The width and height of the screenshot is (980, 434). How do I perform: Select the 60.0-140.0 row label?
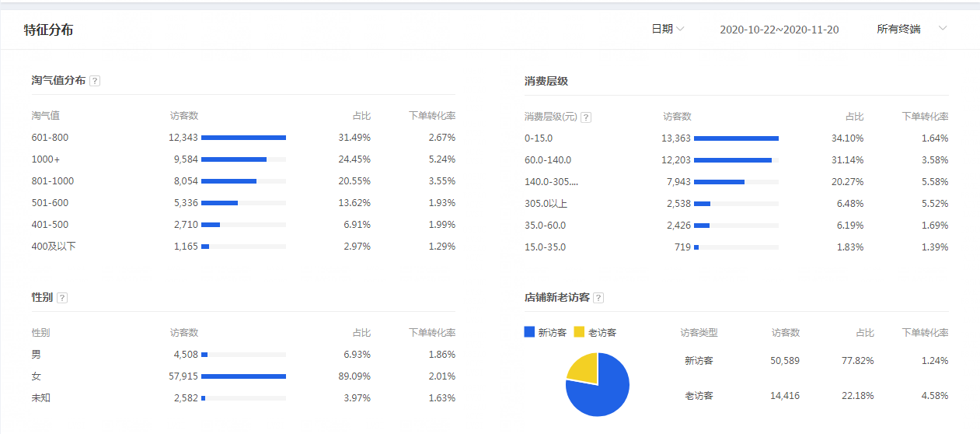(x=548, y=160)
